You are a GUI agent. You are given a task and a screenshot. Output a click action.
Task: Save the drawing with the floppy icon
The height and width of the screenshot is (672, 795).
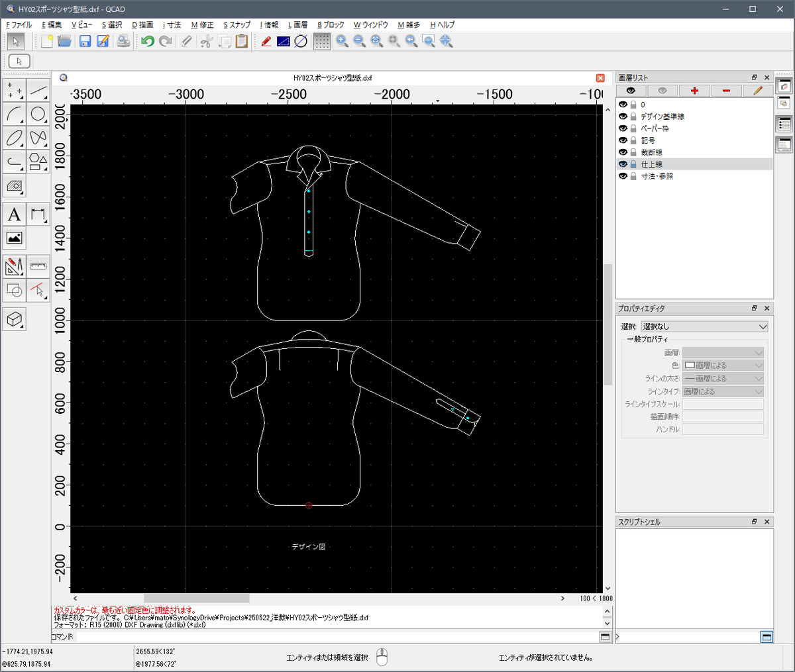(x=85, y=41)
